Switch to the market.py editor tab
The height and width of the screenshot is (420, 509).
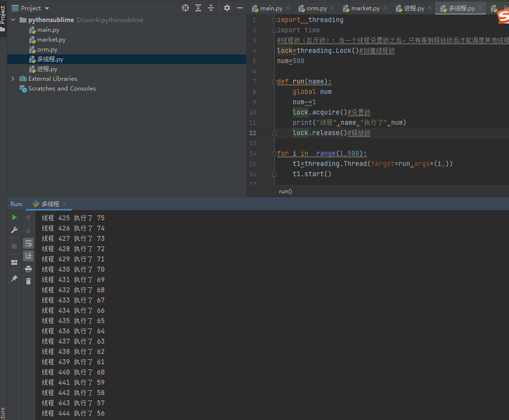tap(365, 8)
